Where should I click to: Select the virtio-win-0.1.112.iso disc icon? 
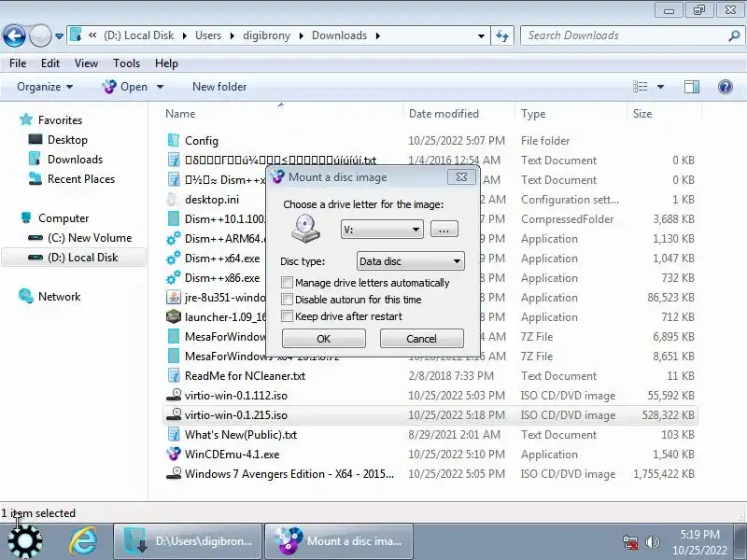[x=174, y=395]
